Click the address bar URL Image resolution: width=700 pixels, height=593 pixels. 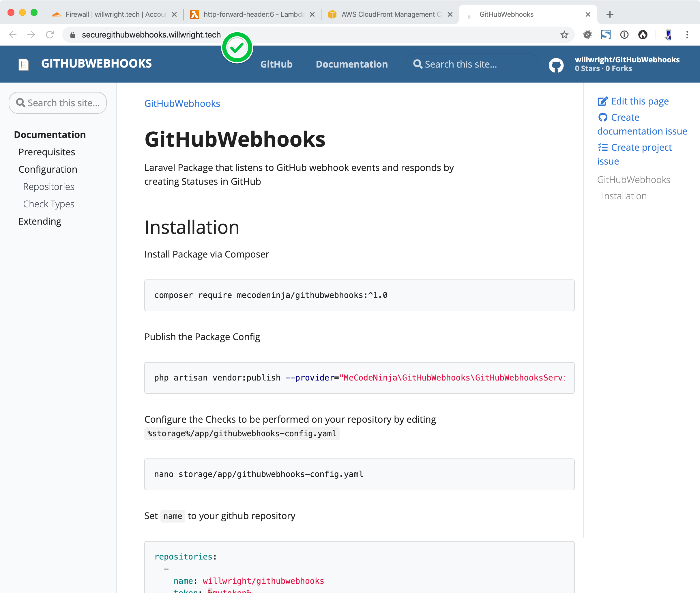[151, 35]
